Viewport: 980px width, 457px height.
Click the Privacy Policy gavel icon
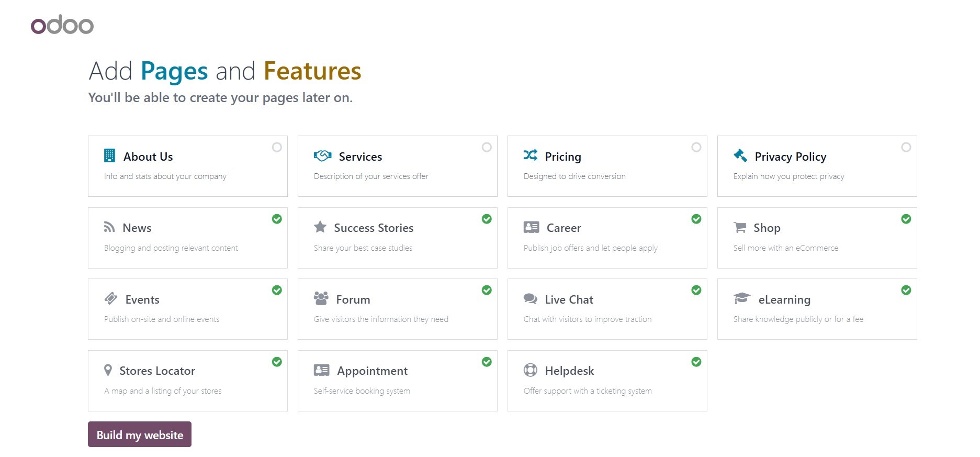740,155
